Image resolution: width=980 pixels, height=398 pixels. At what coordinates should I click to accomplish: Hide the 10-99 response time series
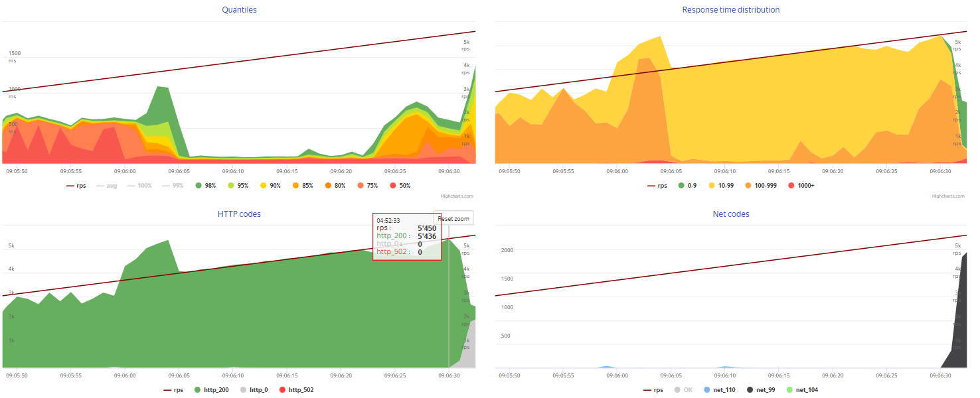tap(720, 186)
